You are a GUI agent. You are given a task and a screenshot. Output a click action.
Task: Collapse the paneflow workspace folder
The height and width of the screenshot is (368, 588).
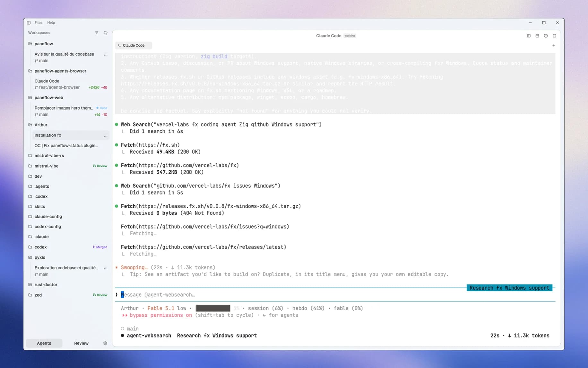(30, 44)
